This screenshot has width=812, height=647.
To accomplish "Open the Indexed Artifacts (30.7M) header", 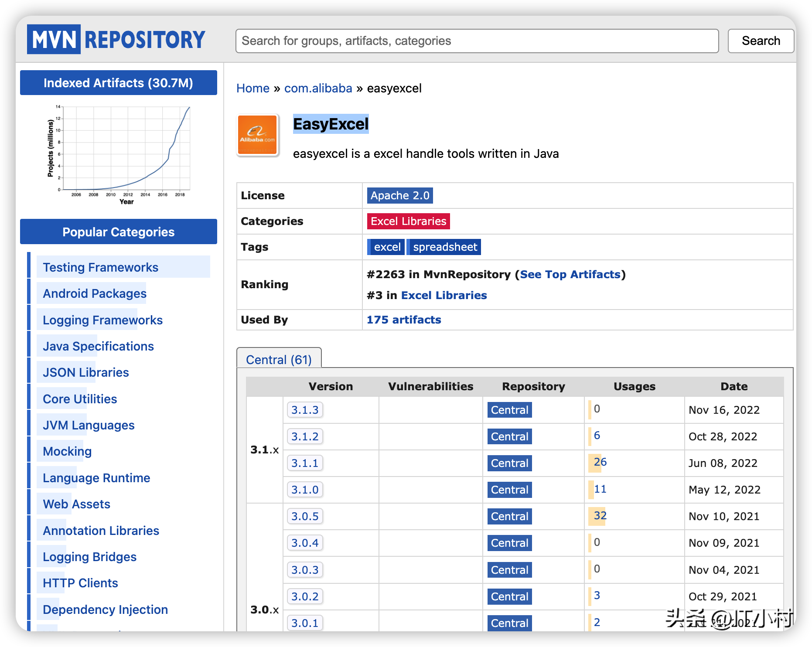I will click(119, 83).
